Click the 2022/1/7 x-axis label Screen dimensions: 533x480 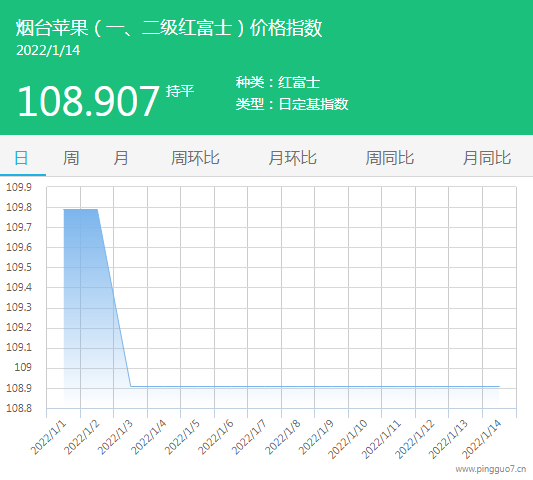click(249, 438)
